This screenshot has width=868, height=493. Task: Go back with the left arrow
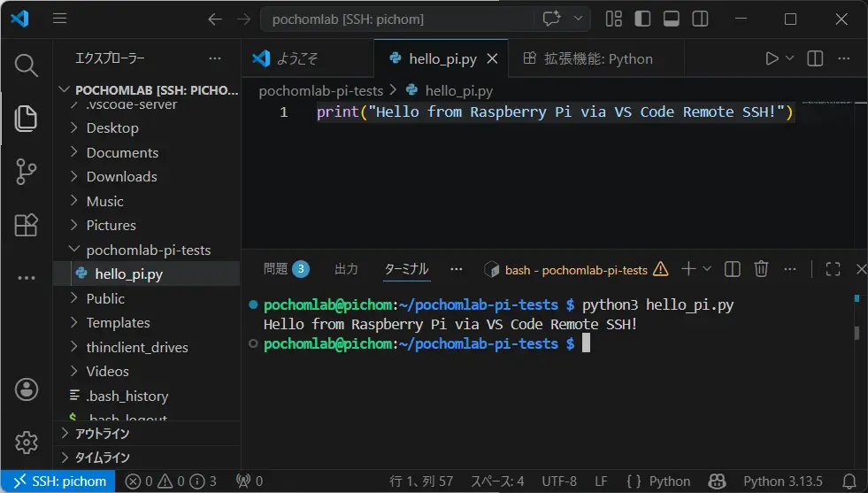[215, 19]
